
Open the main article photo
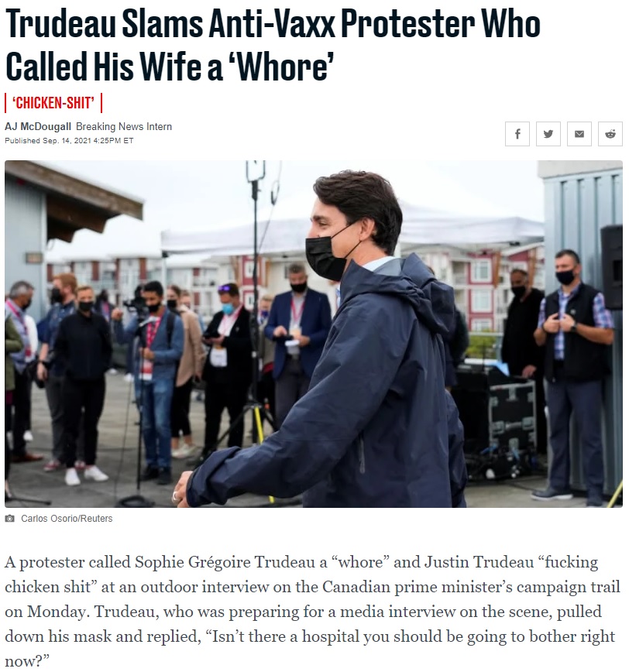point(314,334)
